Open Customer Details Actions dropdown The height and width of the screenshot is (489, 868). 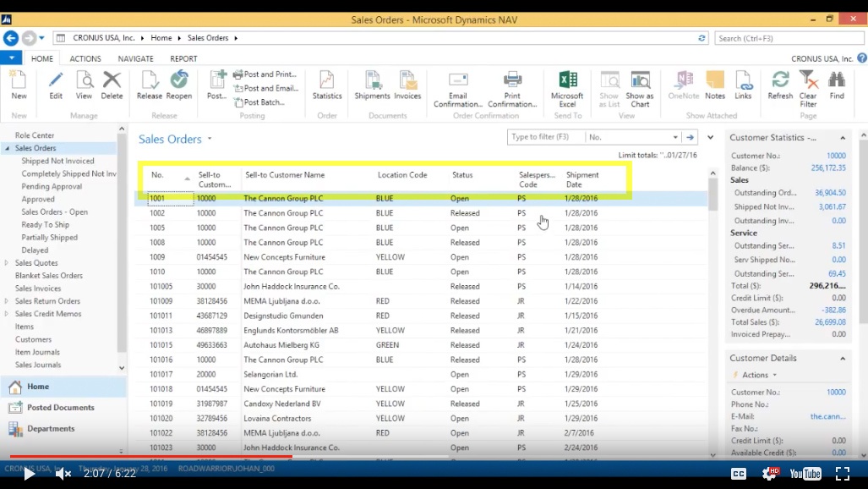pyautogui.click(x=759, y=375)
